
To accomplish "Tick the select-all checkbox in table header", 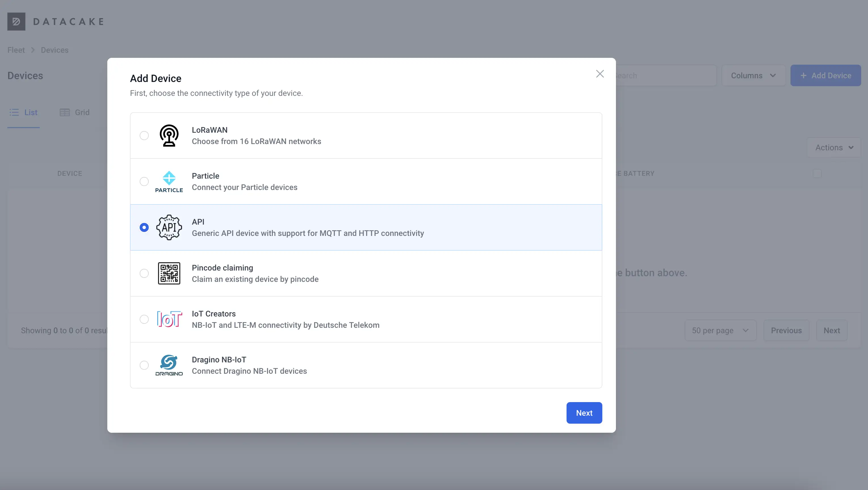I will 817,173.
